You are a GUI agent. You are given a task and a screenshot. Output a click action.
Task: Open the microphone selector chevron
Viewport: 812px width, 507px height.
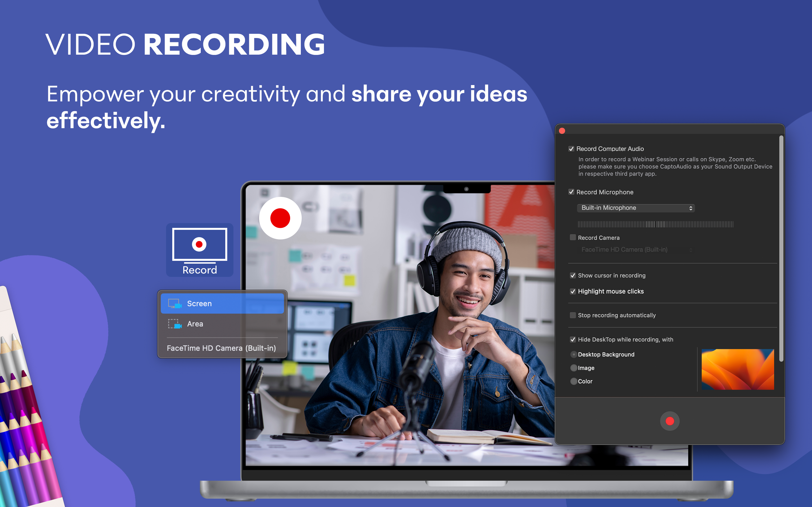click(690, 208)
